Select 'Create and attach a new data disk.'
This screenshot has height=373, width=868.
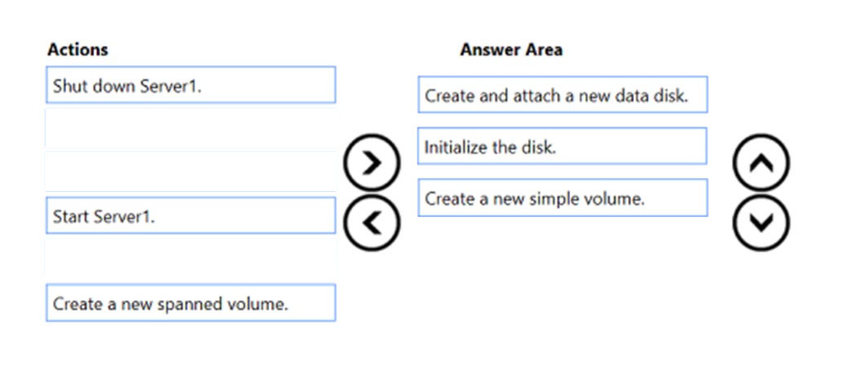562,95
